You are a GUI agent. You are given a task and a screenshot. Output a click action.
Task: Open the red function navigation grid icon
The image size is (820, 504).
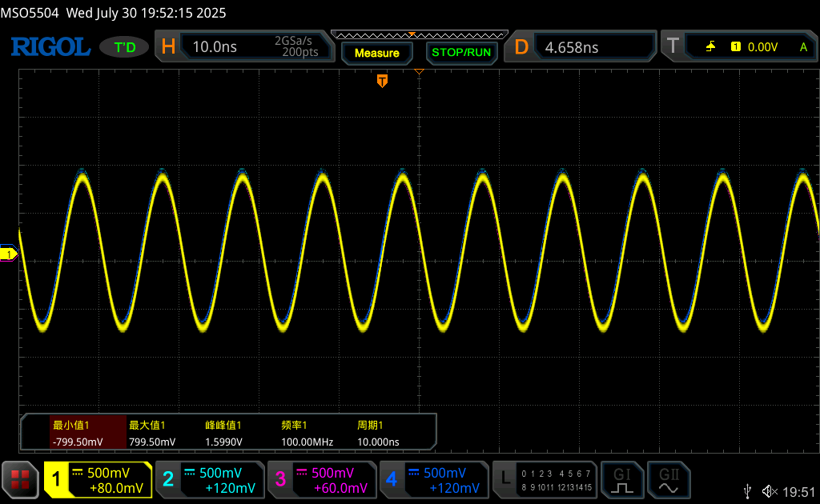click(20, 479)
